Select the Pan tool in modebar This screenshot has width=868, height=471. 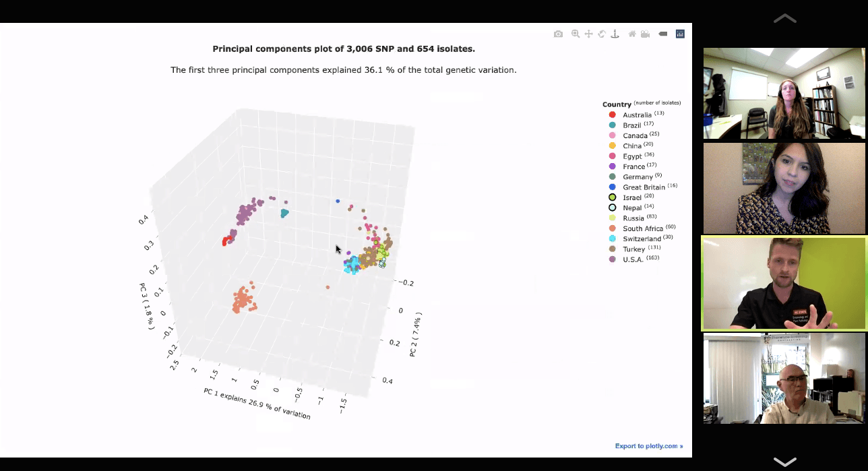coord(588,34)
